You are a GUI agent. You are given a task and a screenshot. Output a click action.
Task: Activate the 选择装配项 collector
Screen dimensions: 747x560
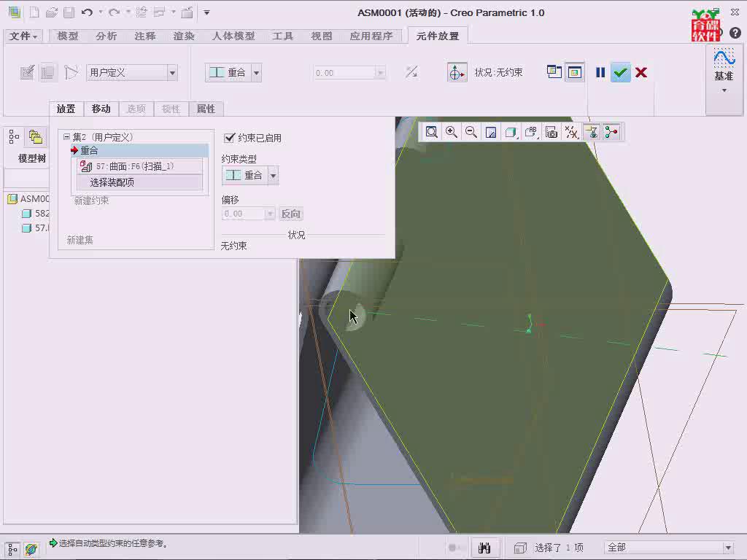tap(139, 182)
